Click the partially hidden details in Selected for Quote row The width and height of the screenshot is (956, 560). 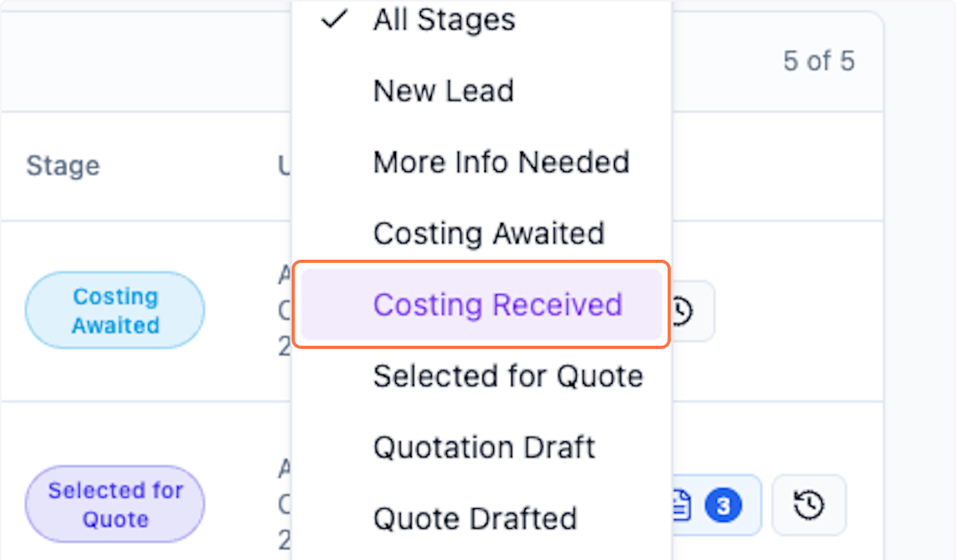(x=285, y=504)
